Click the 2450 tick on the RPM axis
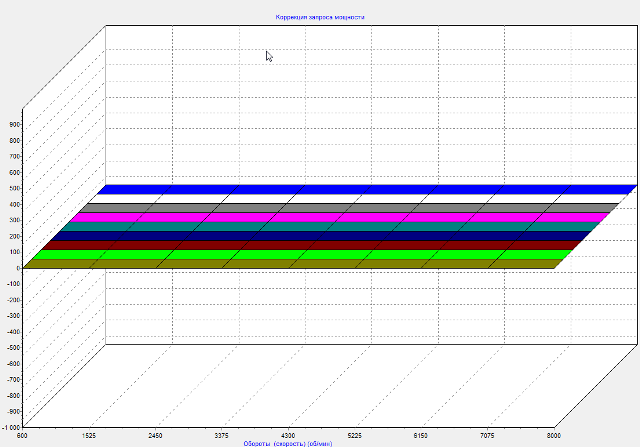Viewport: 640px width, 447px height. point(154,436)
